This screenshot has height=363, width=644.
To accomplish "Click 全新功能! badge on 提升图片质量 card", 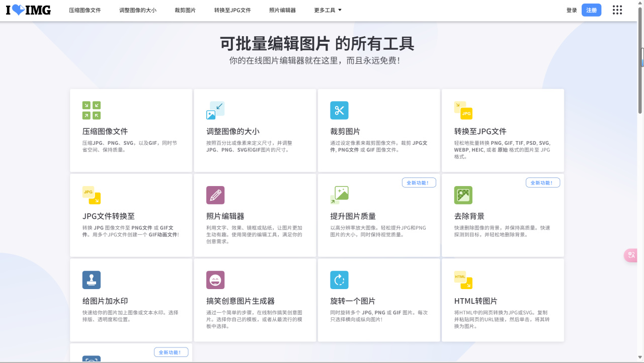I will tap(419, 183).
